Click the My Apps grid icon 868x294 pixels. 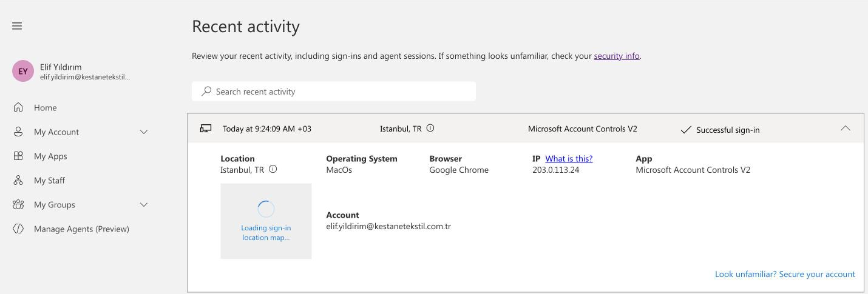pos(18,156)
